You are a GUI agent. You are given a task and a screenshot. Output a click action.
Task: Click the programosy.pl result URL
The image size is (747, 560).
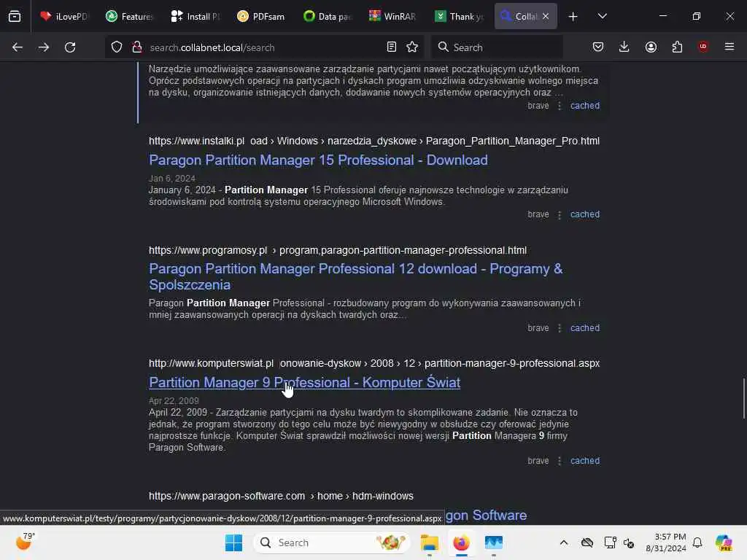pos(337,250)
